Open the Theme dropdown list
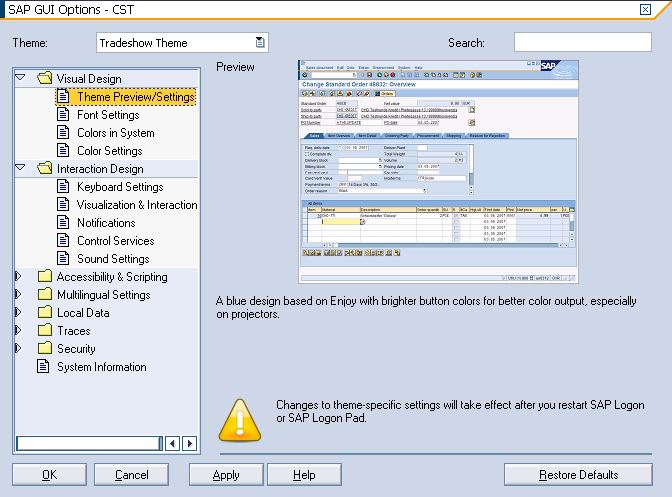 [260, 42]
